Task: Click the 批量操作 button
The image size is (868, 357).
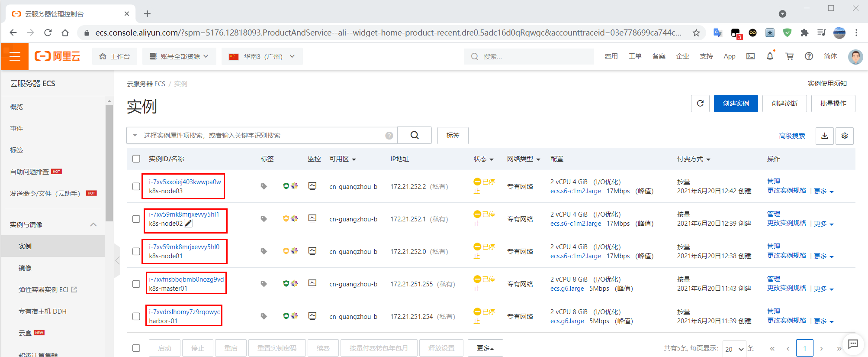Action: pos(833,104)
